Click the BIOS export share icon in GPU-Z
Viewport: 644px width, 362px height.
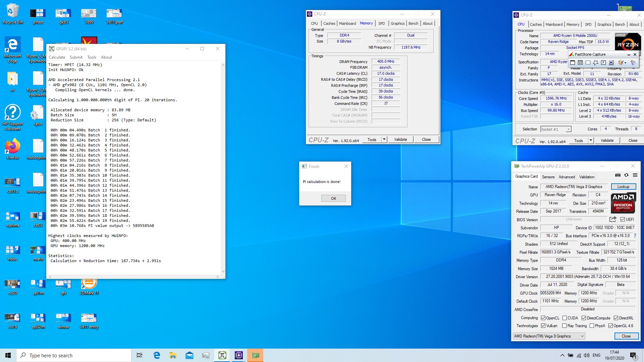[x=613, y=219]
